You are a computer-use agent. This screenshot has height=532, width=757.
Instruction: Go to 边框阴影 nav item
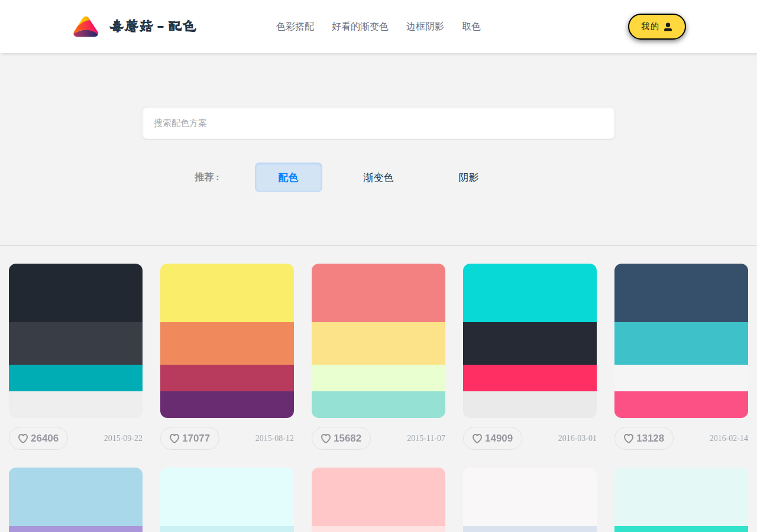[x=425, y=27]
